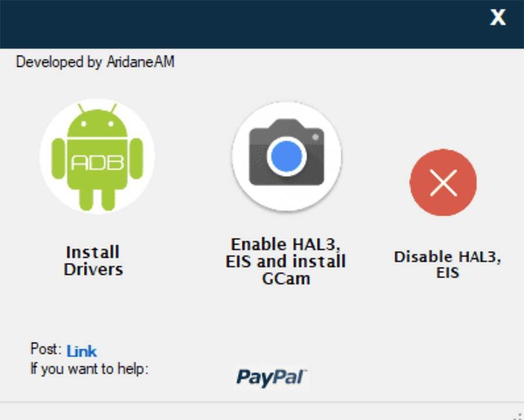Close the window with the X button
The image size is (524, 420).
pyautogui.click(x=498, y=17)
